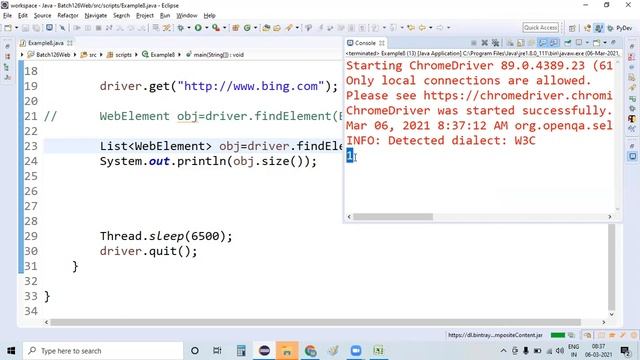Expand the New Java Class dropdown arrow

pyautogui.click(x=256, y=28)
